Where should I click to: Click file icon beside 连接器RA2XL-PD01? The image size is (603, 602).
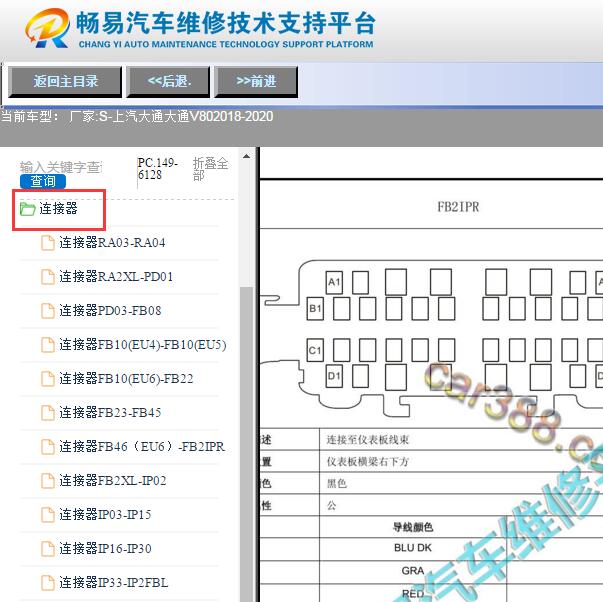48,277
